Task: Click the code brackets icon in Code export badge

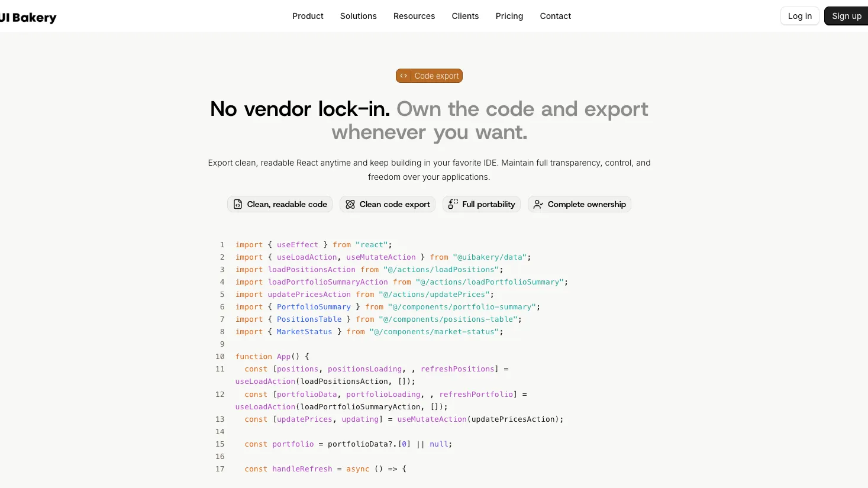Action: click(x=404, y=76)
